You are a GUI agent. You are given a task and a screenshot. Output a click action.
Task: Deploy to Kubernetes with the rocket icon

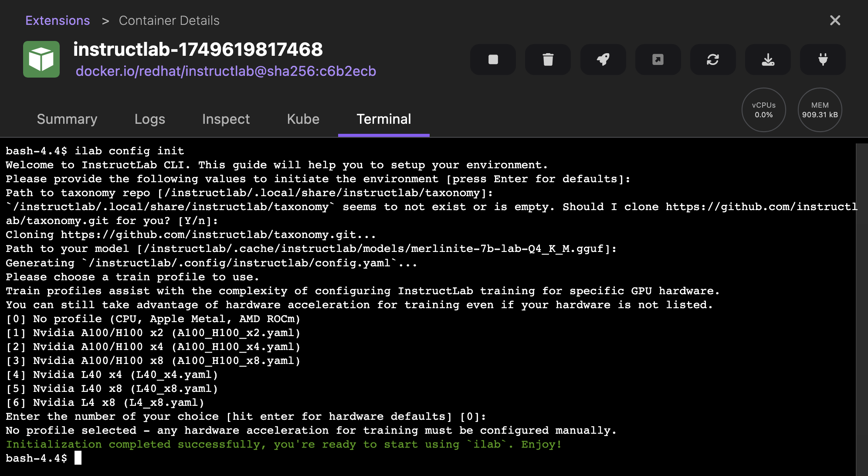[603, 59]
